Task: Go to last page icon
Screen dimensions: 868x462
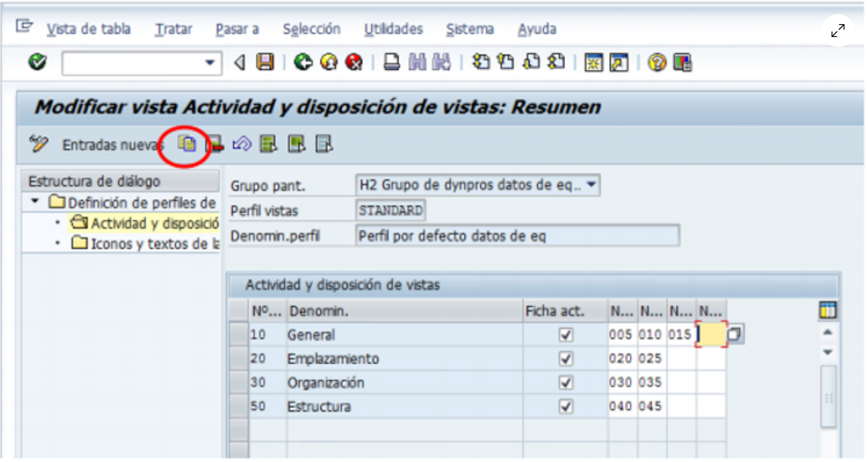Action: click(x=556, y=62)
